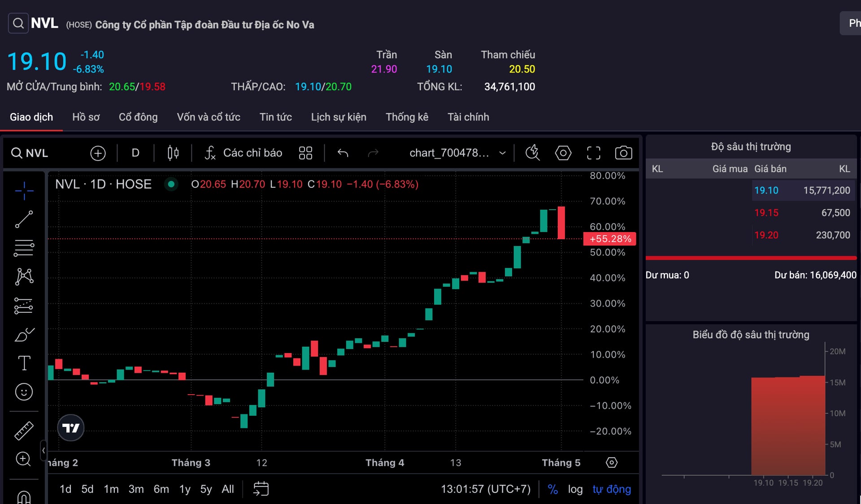Select the trend line drawing tool
Image resolution: width=861 pixels, height=504 pixels.
coord(24,220)
